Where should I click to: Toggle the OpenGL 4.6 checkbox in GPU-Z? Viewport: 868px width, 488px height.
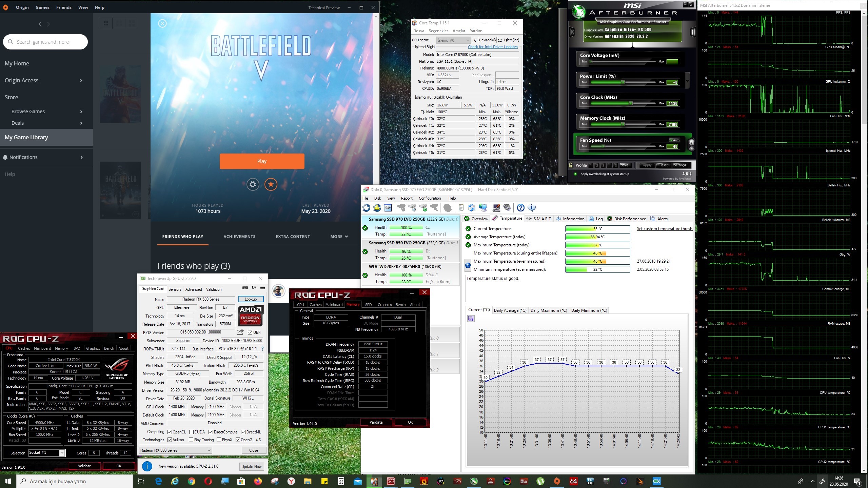(238, 440)
